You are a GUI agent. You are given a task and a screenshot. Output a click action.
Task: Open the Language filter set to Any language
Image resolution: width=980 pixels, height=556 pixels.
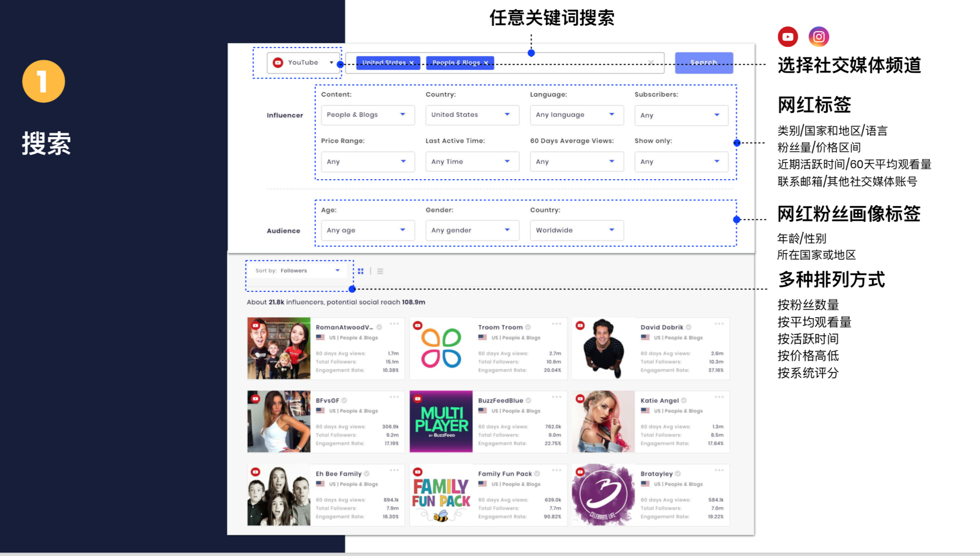click(x=576, y=115)
